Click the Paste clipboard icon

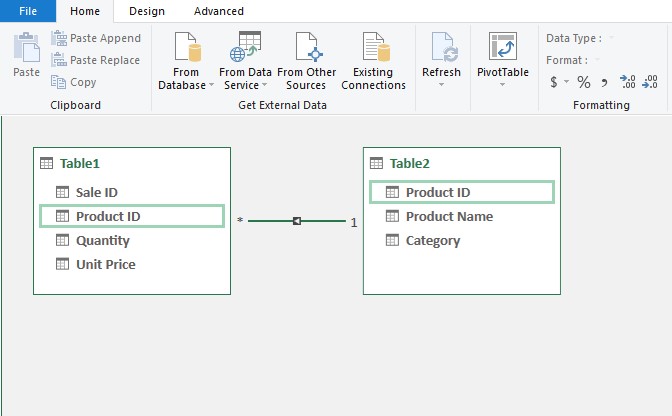point(27,47)
